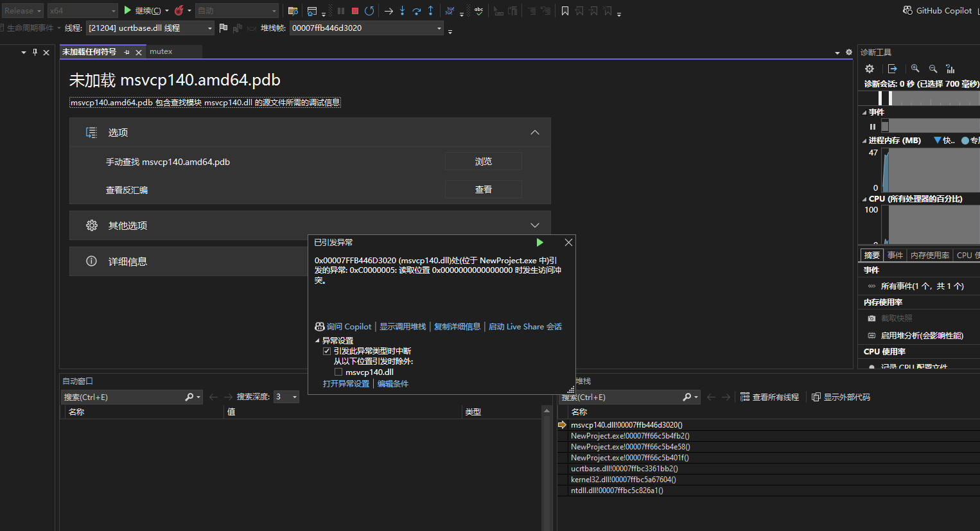Click the '所有事件(1 个，共 1 个)' entry

coord(922,286)
